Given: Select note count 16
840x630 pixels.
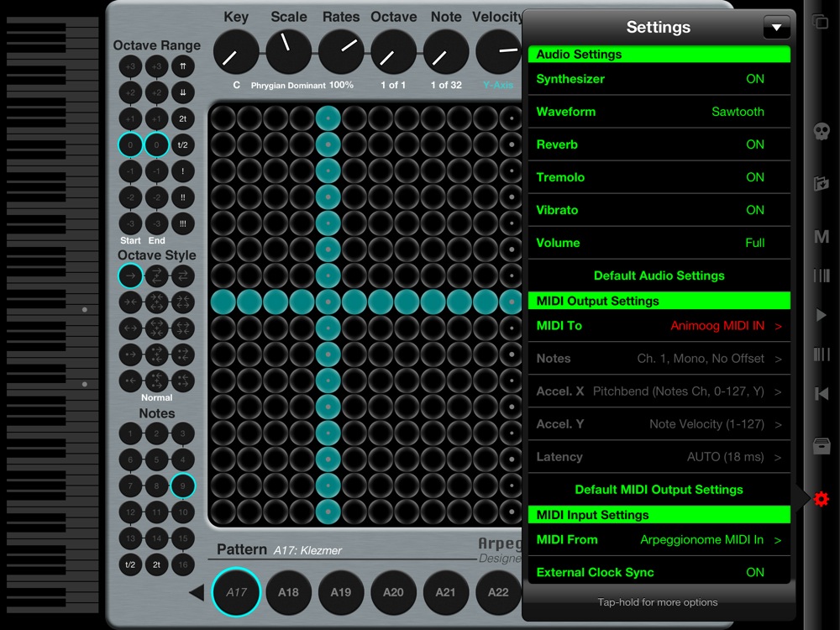Looking at the screenshot, I should [182, 564].
